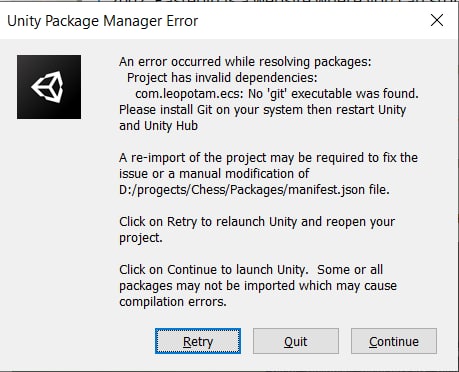Click the com.leopotam.ecs package name
Image resolution: width=459 pixels, height=372 pixels.
point(189,94)
